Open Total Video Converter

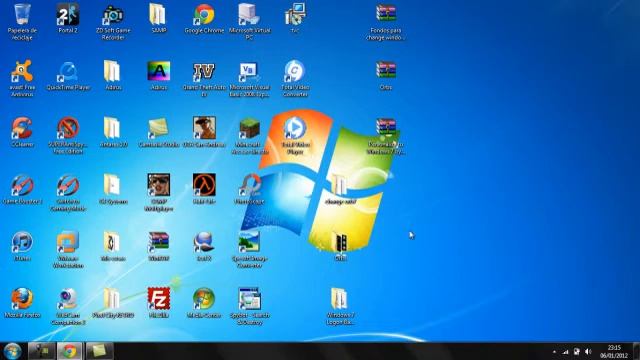(x=295, y=71)
